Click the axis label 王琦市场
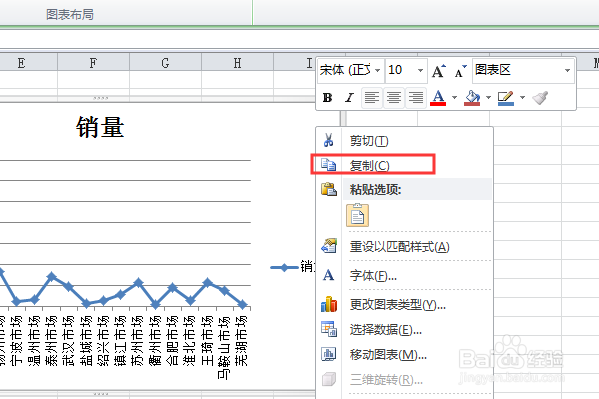This screenshot has width=599, height=399. [207, 341]
